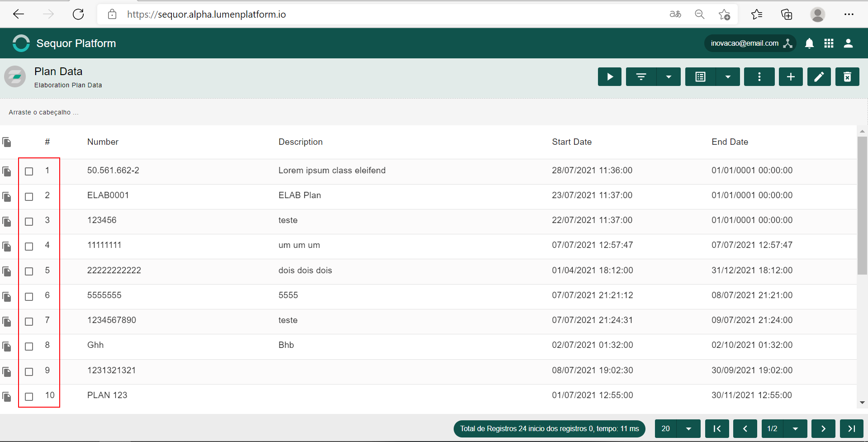Delete record with the trash button
Viewport: 868px width, 442px height.
click(x=848, y=77)
